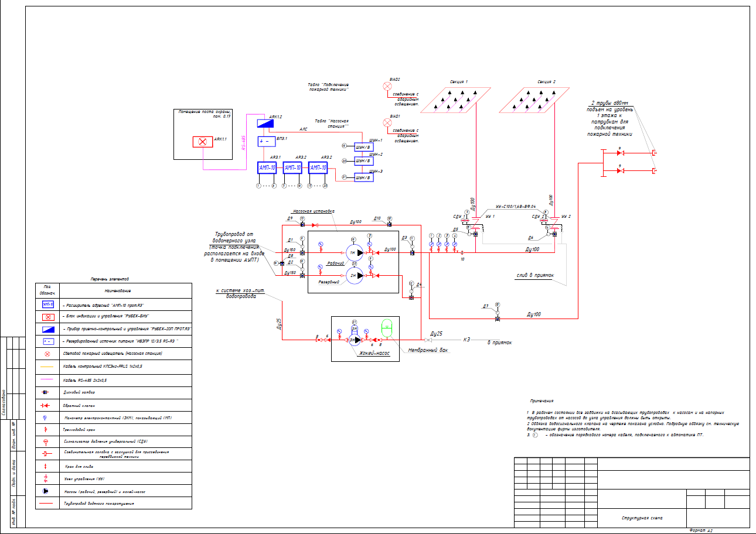Select the ШУН-3 cabinet box

pyautogui.click(x=363, y=177)
